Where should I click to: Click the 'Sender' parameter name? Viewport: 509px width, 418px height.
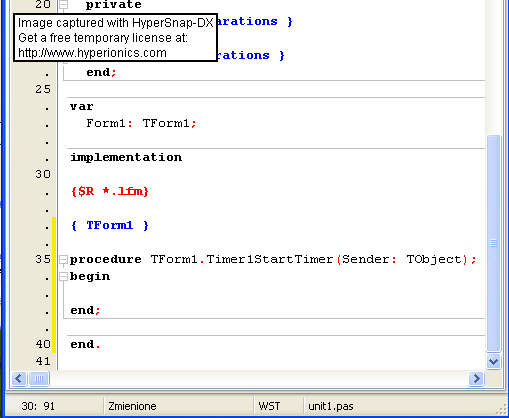click(366, 259)
